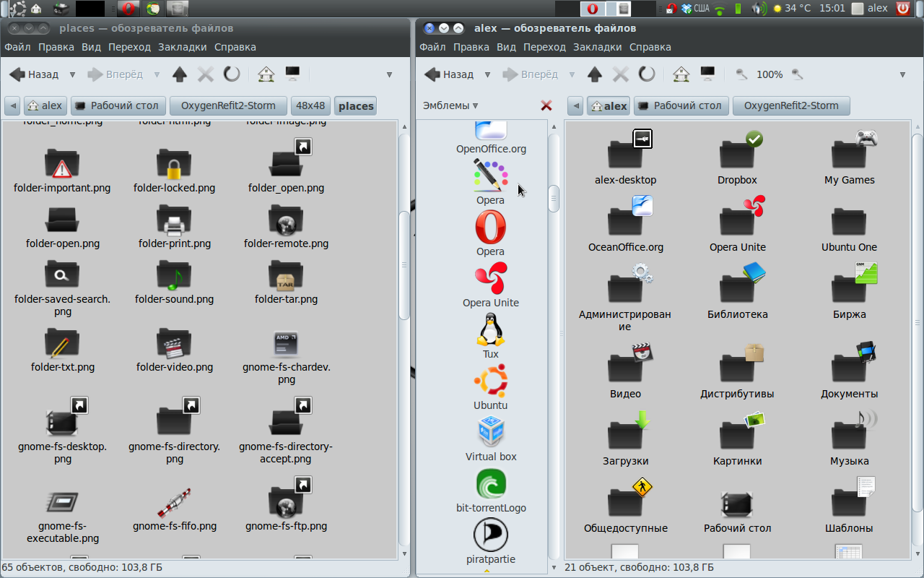Click the volume icon in system tray
This screenshot has height=578, width=924.
coord(759,9)
